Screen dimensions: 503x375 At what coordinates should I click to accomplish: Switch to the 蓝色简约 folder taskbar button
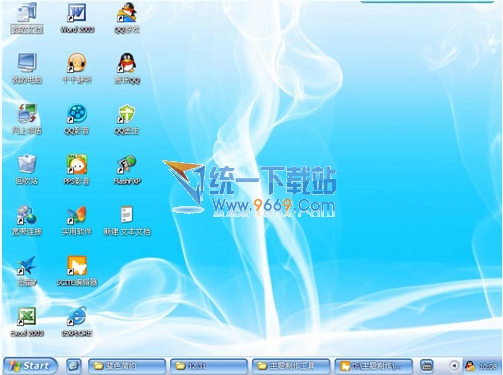point(127,366)
